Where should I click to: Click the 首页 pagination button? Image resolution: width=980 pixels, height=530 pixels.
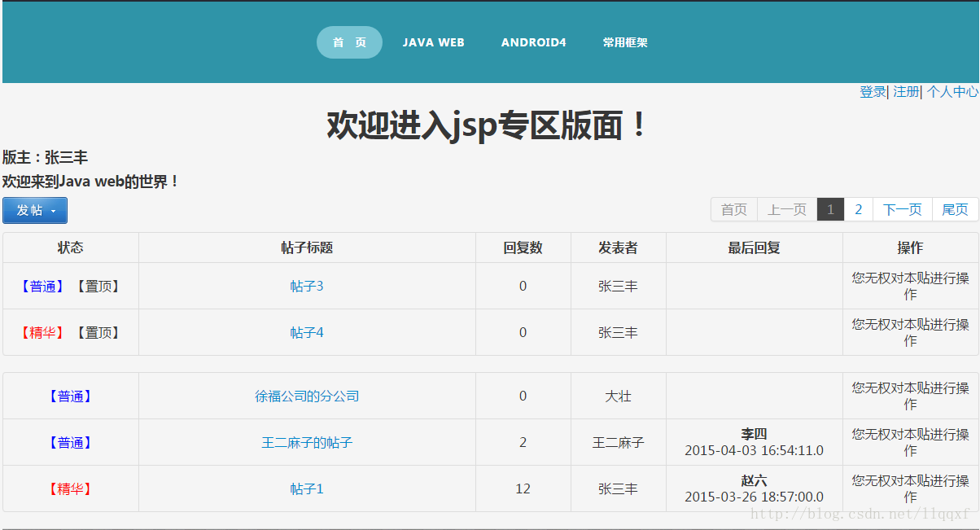click(734, 209)
